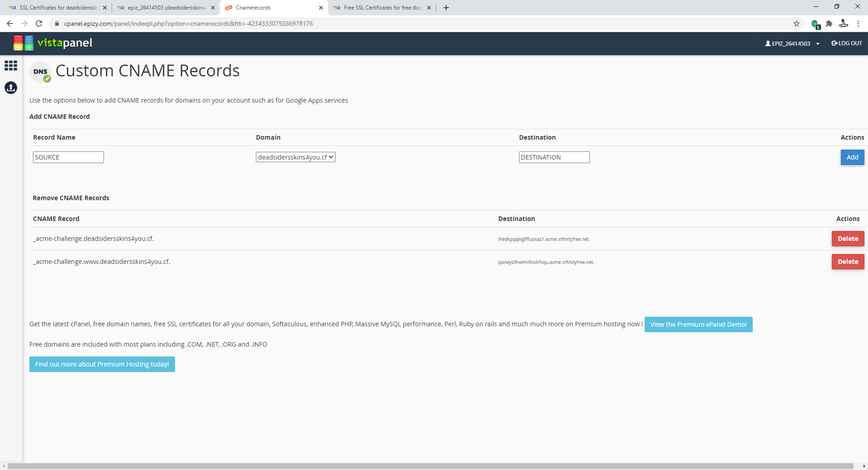The image size is (868, 470).
Task: Open the deadsidersskins4you.cf domain dropdown
Action: click(x=295, y=157)
